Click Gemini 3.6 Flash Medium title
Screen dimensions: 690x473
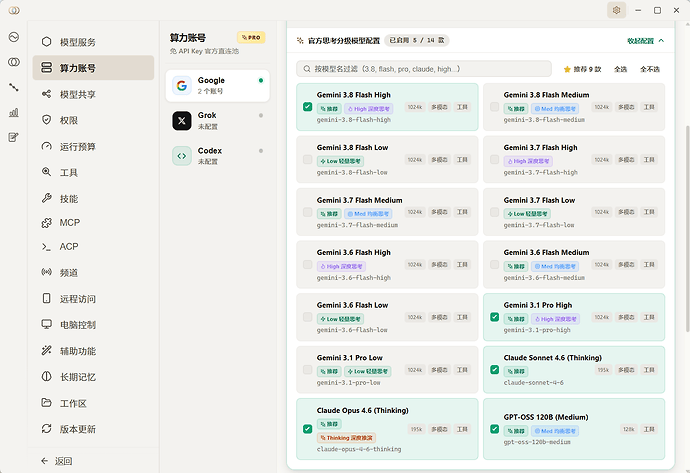546,253
